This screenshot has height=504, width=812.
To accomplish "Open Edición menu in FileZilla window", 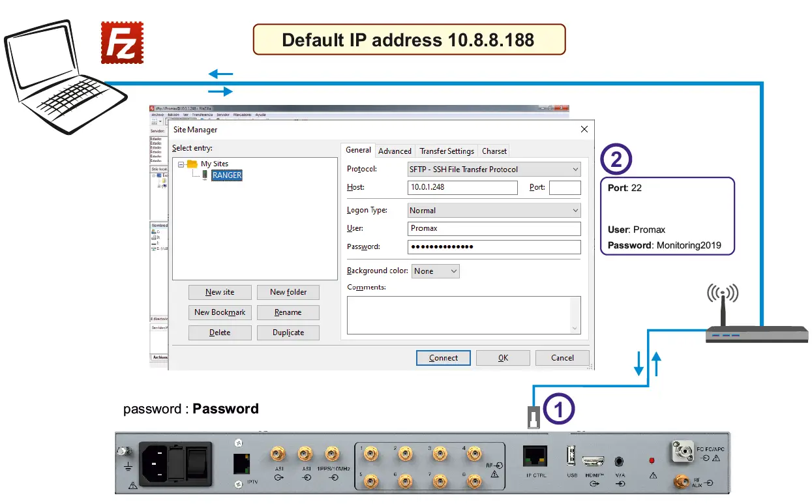I will pyautogui.click(x=173, y=115).
